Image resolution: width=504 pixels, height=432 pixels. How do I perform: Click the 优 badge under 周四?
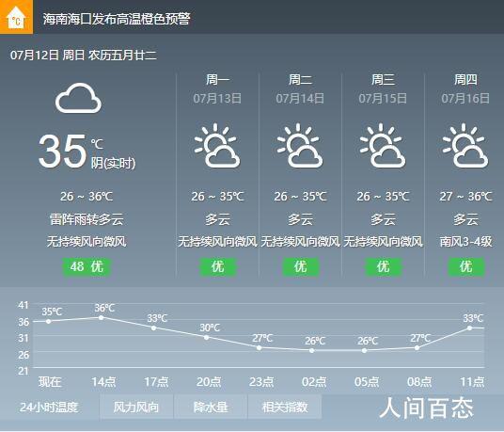(x=466, y=266)
